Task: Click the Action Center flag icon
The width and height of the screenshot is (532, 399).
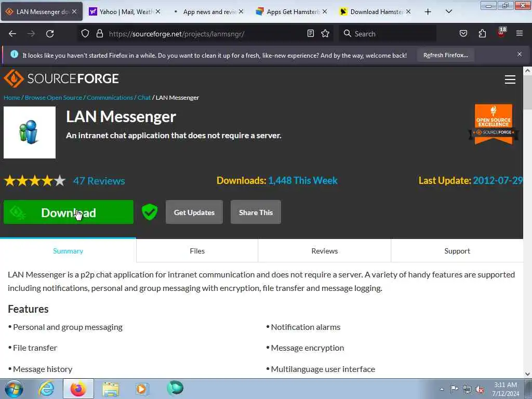Action: [x=454, y=389]
